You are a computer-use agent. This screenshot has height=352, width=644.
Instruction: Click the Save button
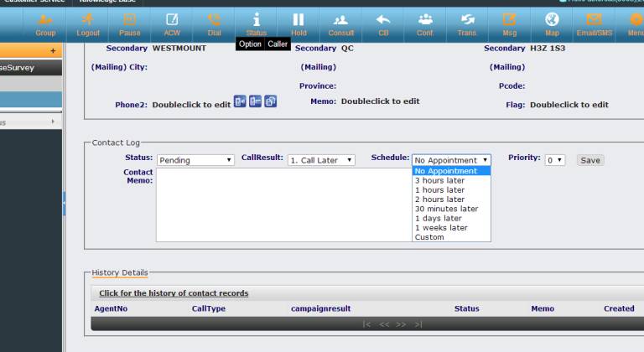click(590, 160)
